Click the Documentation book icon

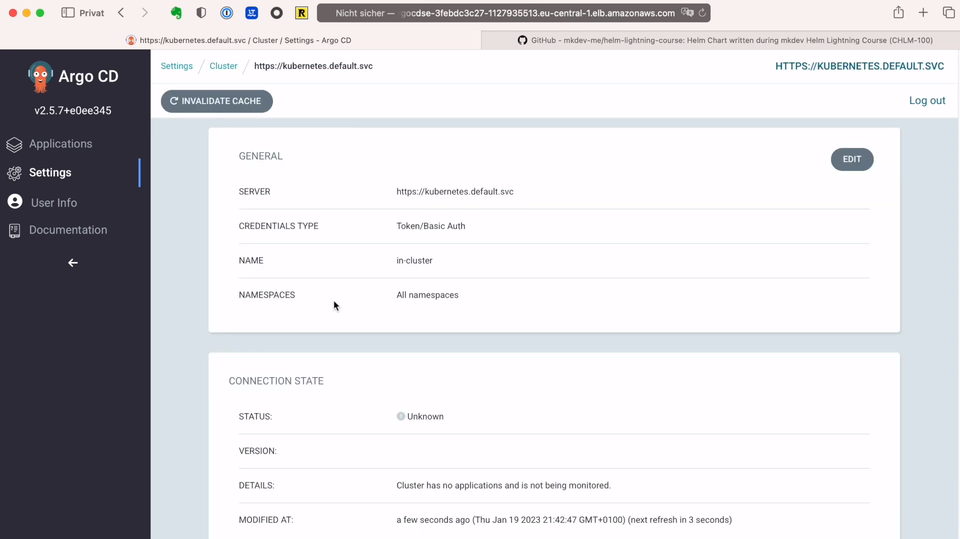[x=14, y=230]
